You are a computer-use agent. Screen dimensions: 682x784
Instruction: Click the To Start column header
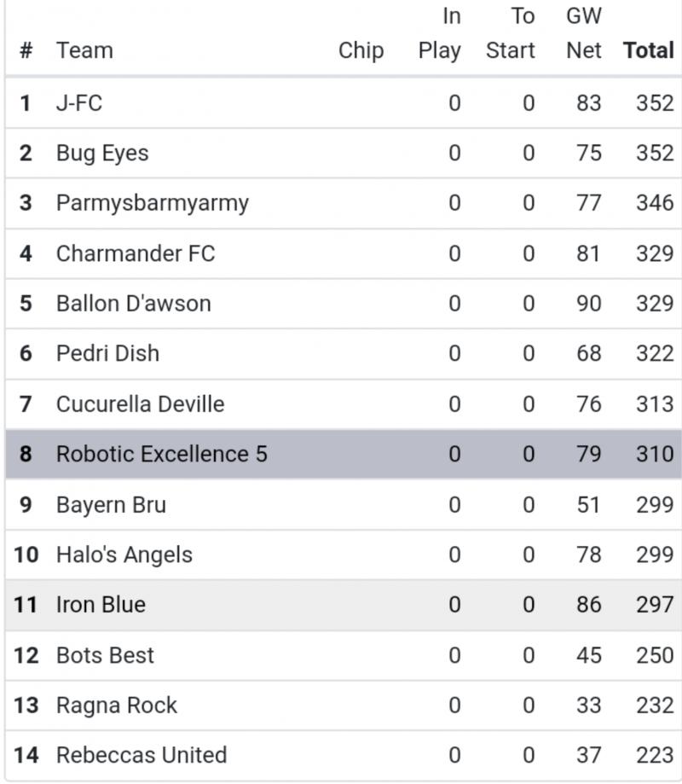[511, 33]
